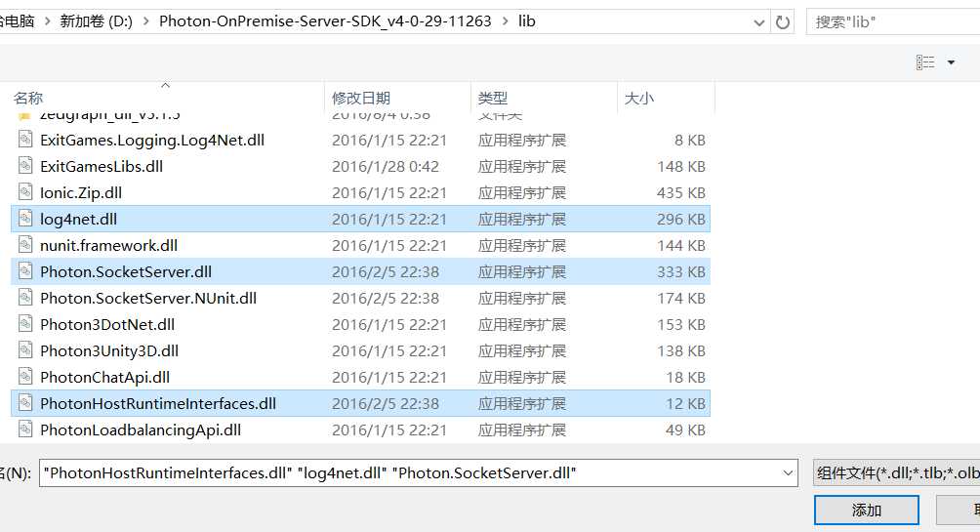Click the 2016/1/28 0:42 date cell
Screen dimensions: 980x532
tap(385, 166)
